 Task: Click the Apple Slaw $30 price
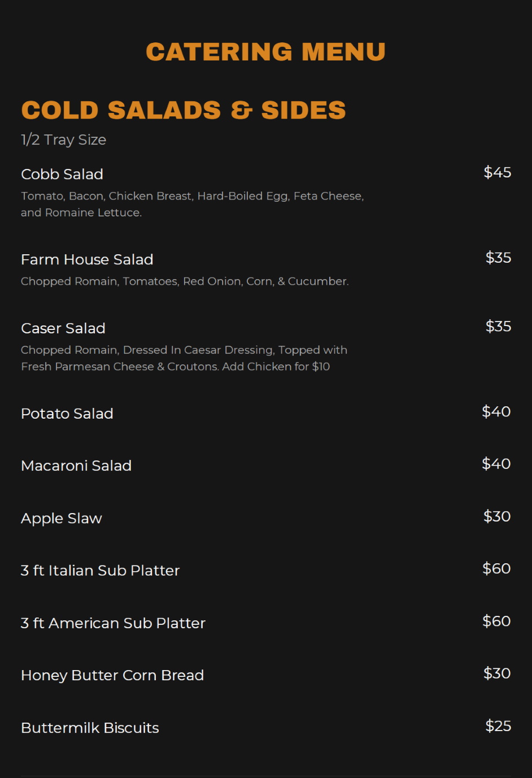click(497, 516)
